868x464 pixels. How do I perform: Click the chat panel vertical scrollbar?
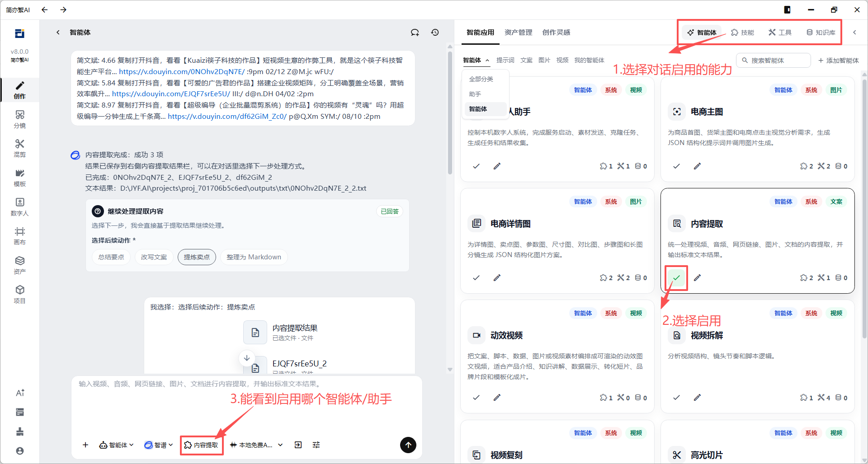coord(450,113)
